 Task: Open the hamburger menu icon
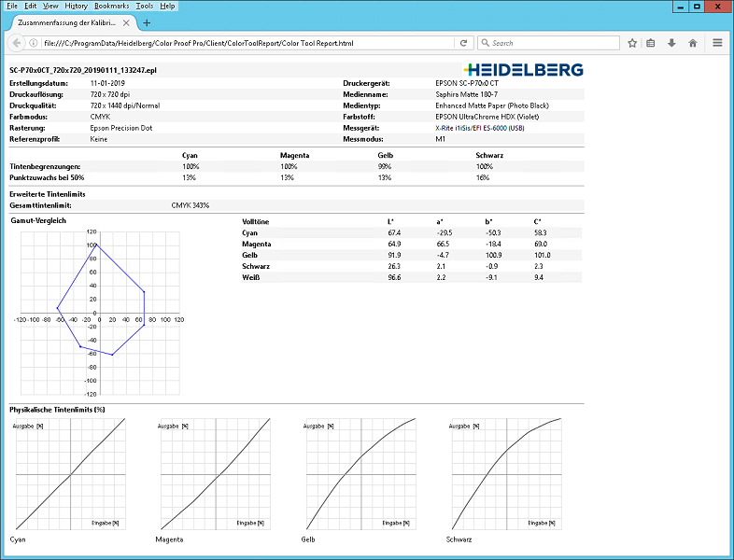[x=717, y=43]
